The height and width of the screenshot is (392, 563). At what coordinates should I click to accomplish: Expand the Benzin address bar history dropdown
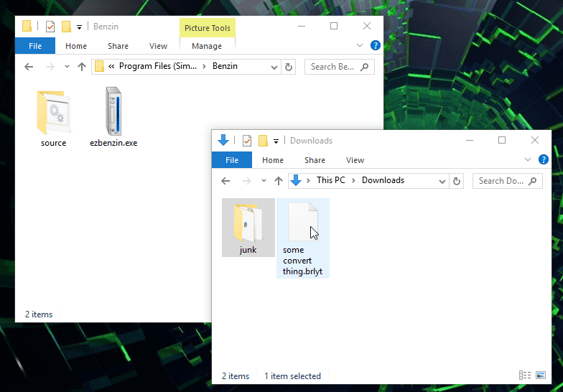point(274,67)
